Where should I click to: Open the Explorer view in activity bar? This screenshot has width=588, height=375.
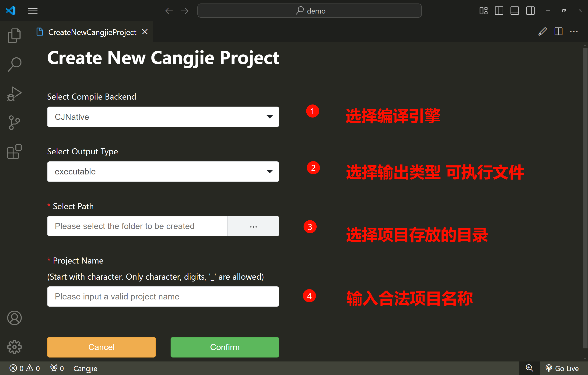click(x=14, y=36)
